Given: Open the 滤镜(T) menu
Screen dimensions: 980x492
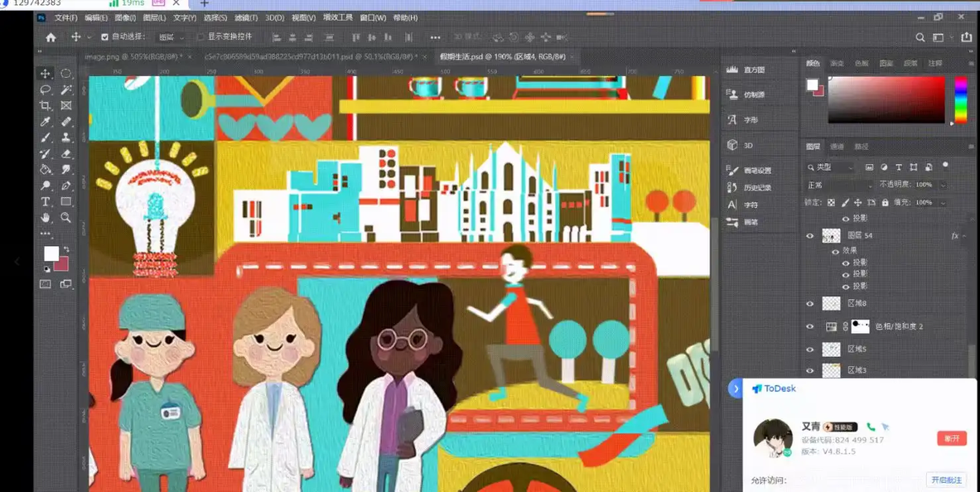Looking at the screenshot, I should tap(243, 17).
